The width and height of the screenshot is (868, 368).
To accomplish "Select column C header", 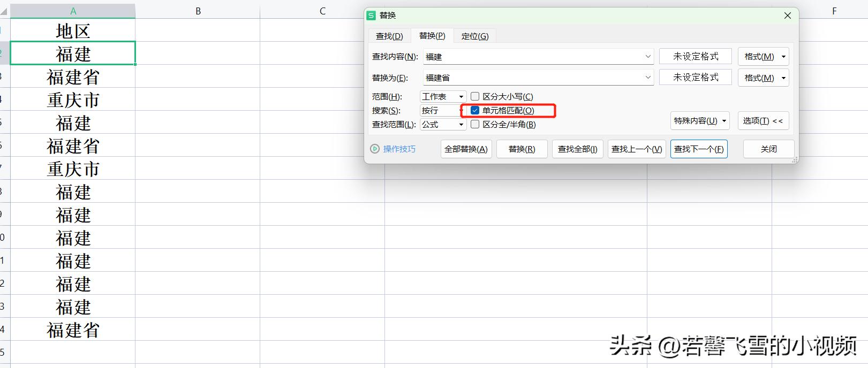I will pos(322,11).
